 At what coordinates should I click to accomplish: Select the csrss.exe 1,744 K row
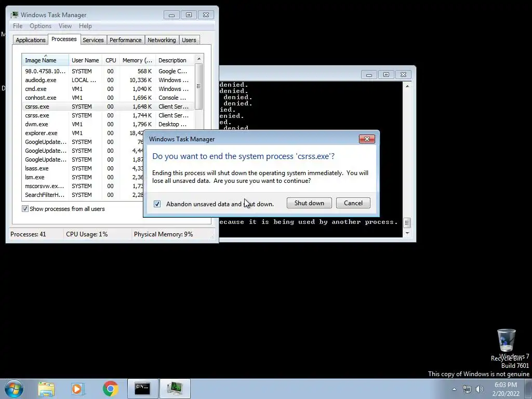pyautogui.click(x=108, y=115)
